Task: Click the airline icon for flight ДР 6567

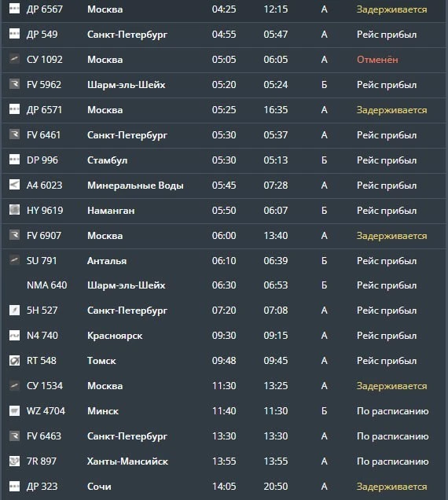Action: [x=14, y=9]
